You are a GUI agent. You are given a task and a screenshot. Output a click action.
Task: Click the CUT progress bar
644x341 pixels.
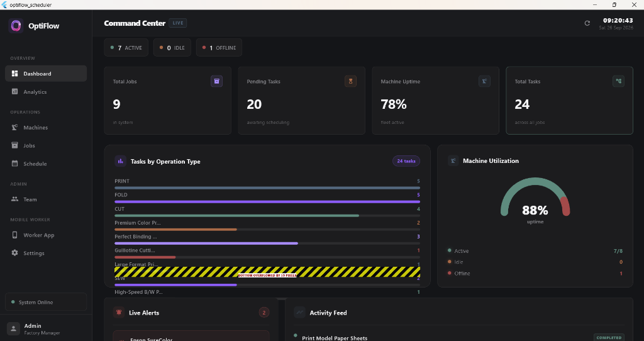pos(267,216)
